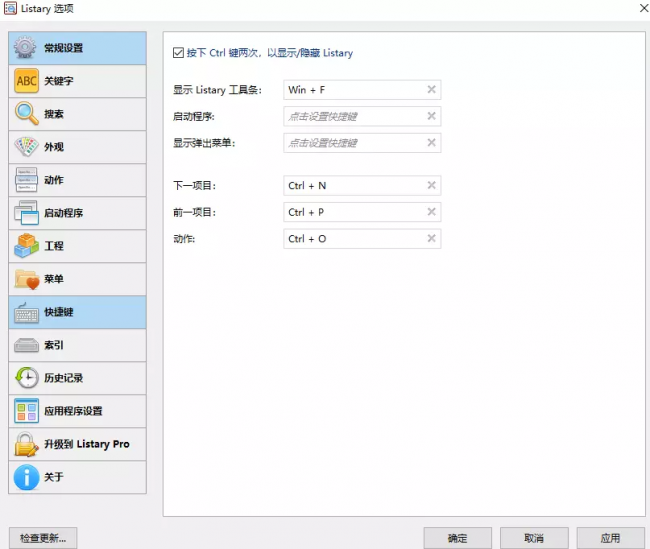
Task: Select the windows icon for 启动程序
Action: (27, 213)
